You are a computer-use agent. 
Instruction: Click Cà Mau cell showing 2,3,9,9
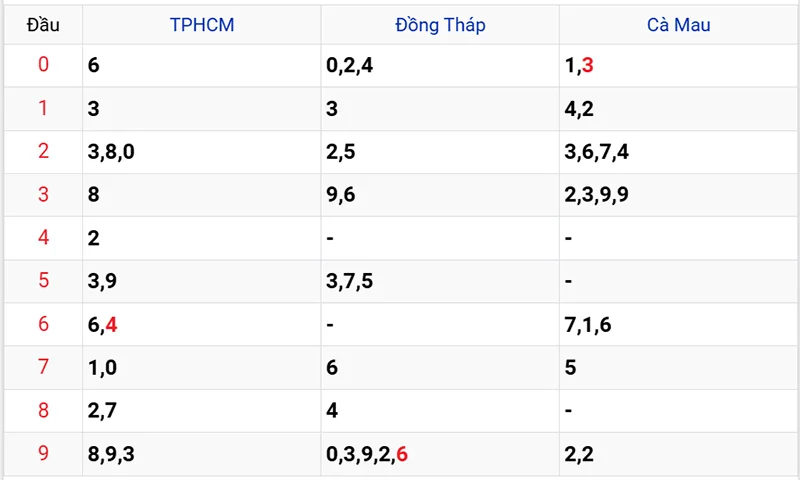[x=596, y=195]
